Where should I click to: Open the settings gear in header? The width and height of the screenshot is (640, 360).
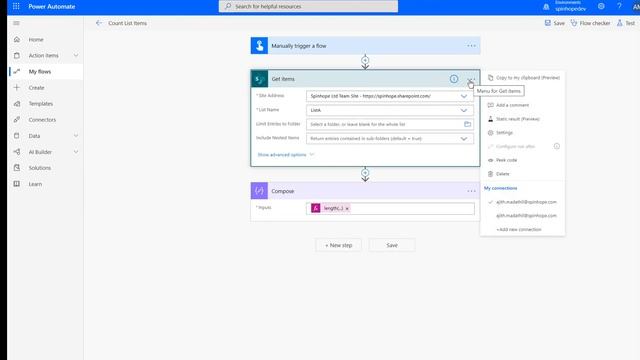(x=601, y=6)
